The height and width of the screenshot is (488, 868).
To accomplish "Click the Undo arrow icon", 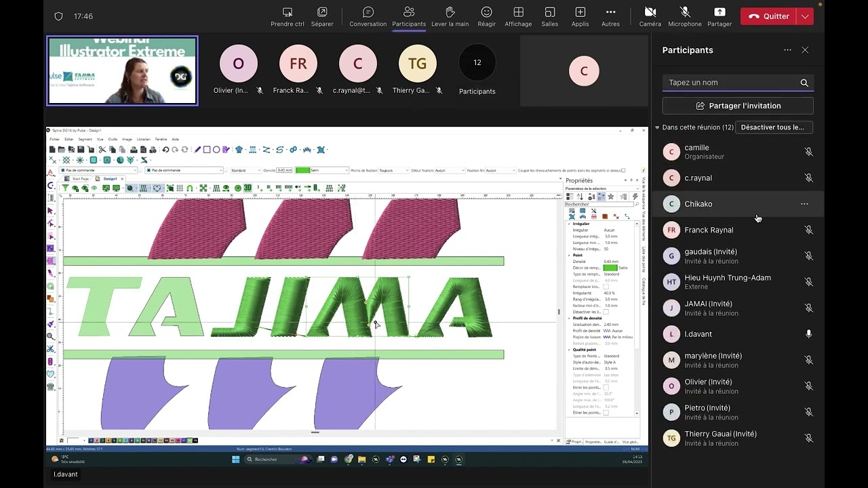I will [x=165, y=149].
